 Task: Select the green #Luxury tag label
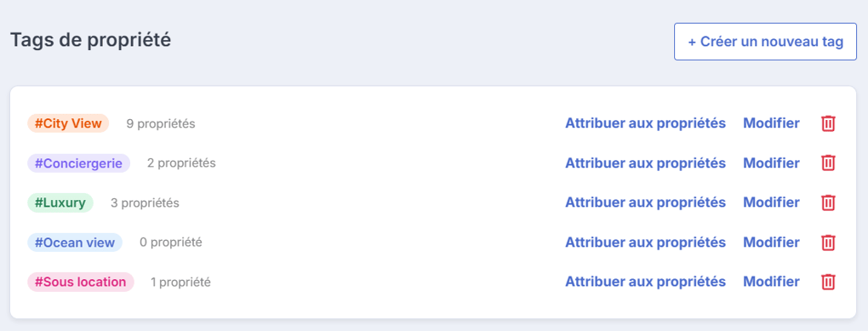(x=60, y=203)
